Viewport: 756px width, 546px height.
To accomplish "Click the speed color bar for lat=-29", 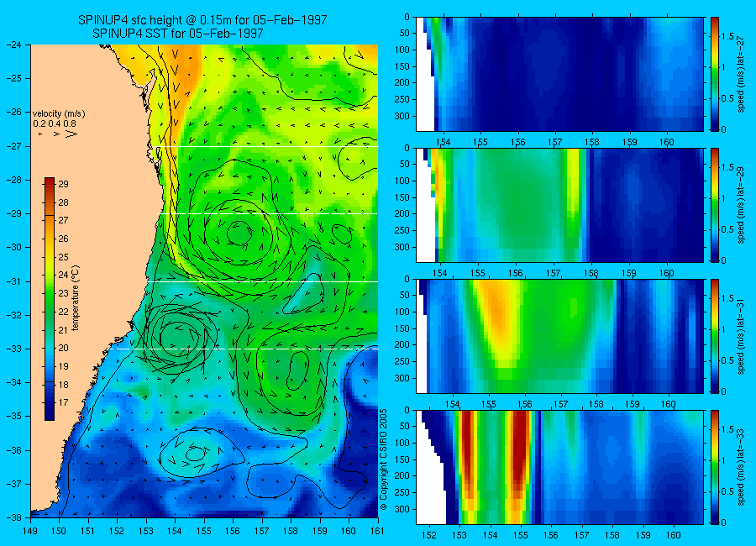I will point(714,206).
